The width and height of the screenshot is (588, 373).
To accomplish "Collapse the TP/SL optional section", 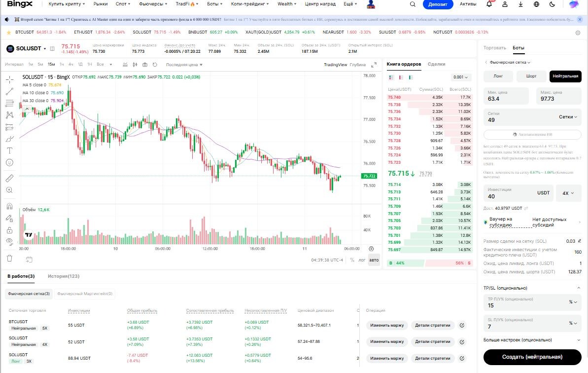I will (x=579, y=288).
